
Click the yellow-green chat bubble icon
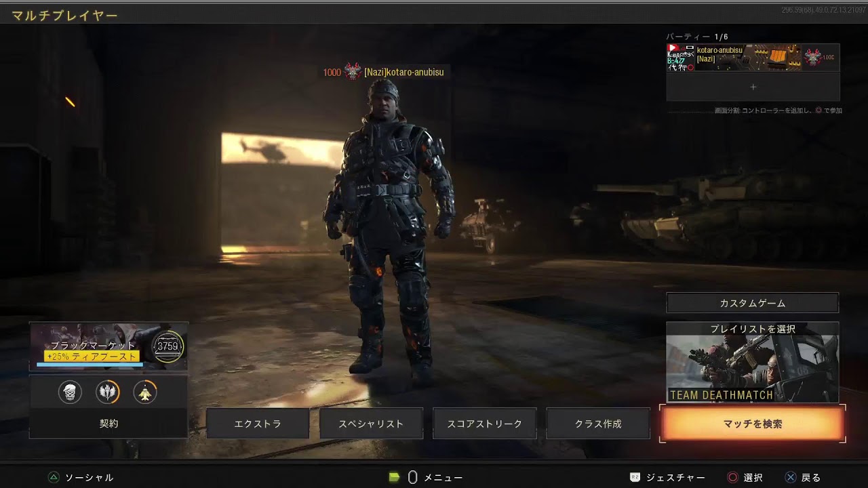(x=394, y=477)
